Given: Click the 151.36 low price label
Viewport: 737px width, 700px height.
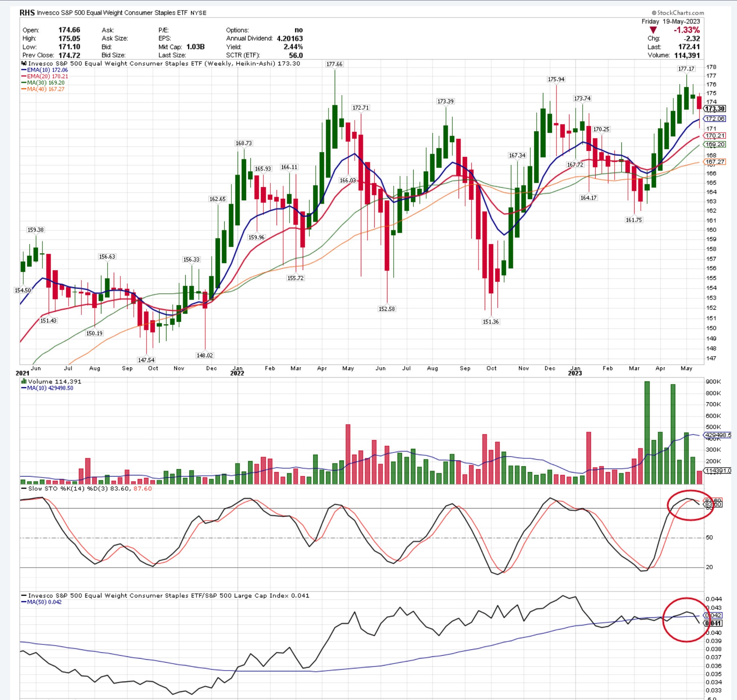Looking at the screenshot, I should (x=491, y=322).
